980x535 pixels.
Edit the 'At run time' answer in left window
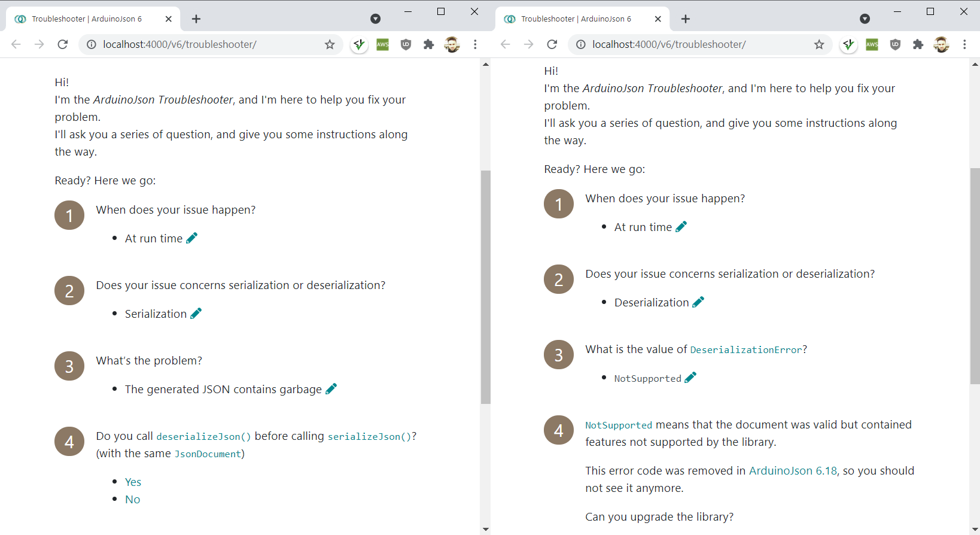click(x=191, y=238)
